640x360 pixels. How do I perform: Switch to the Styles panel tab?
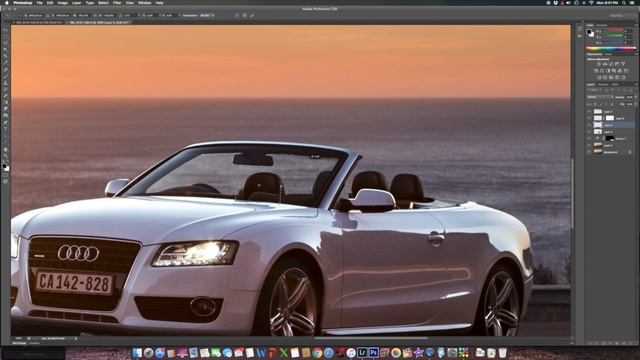point(609,54)
